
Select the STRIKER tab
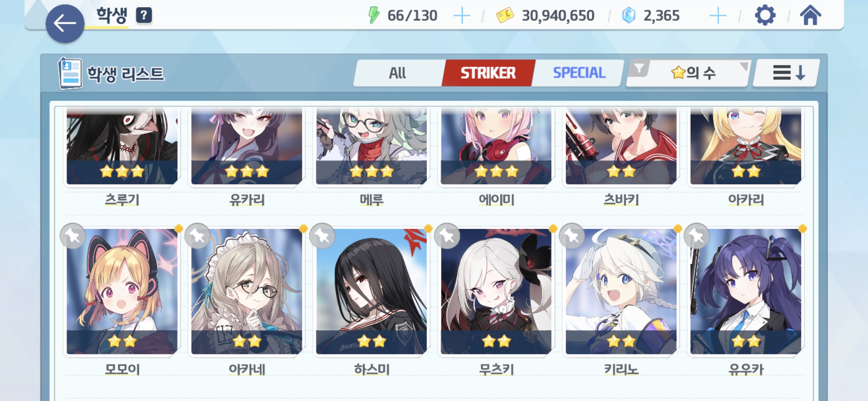coord(488,73)
